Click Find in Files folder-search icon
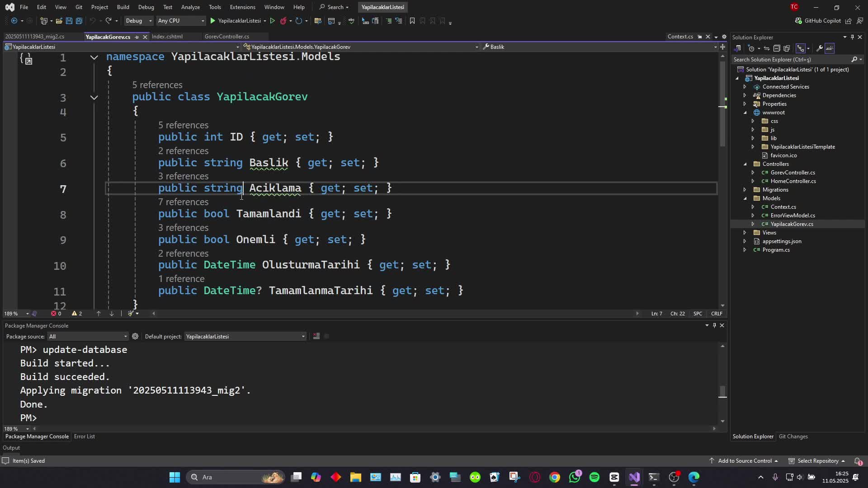 [x=318, y=21]
